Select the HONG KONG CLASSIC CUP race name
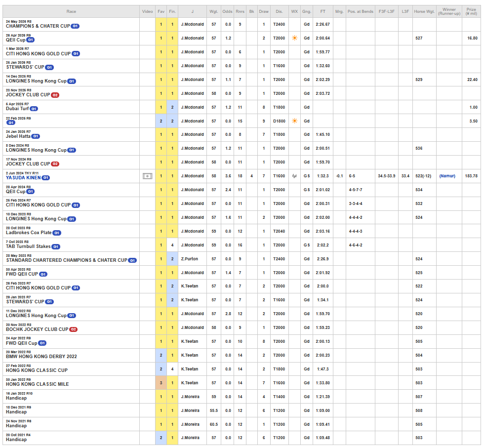 (x=37, y=370)
